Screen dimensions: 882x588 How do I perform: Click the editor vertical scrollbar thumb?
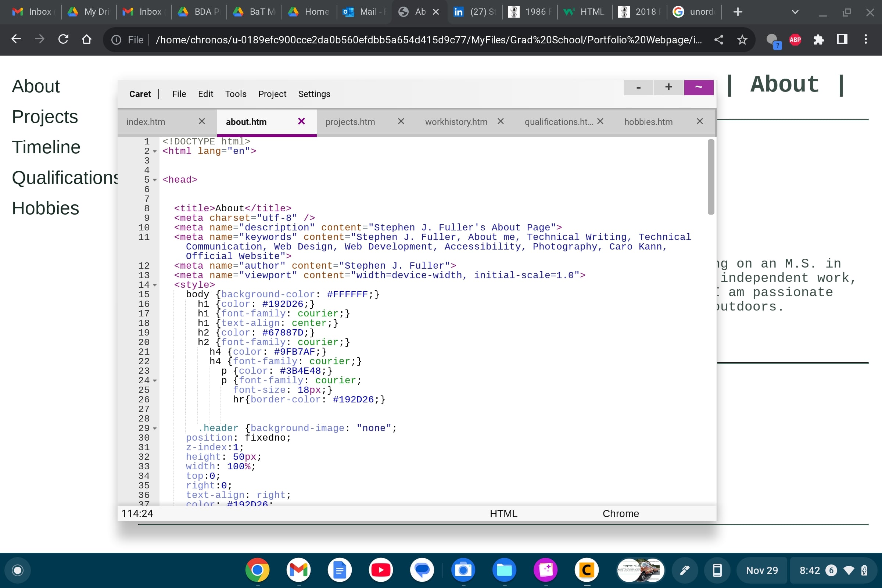[x=711, y=177]
